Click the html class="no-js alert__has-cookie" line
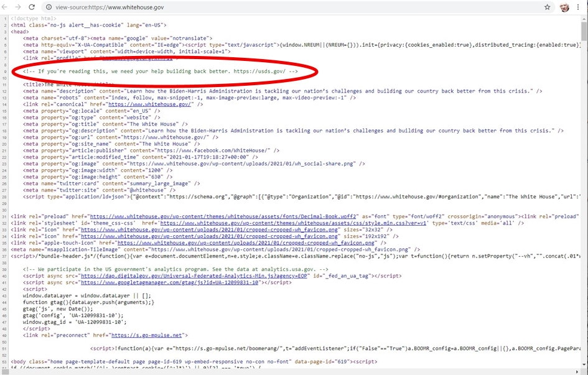The image size is (588, 375). pyautogui.click(x=88, y=25)
